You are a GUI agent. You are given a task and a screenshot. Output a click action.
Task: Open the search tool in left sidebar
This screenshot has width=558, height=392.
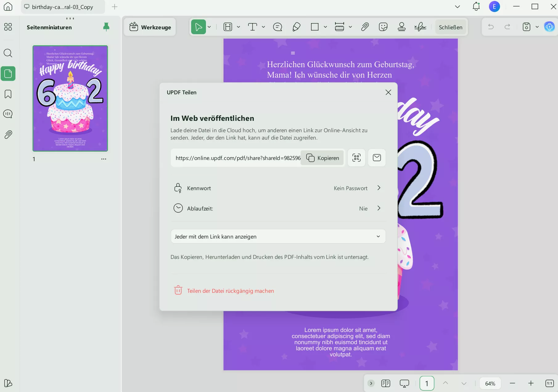point(8,53)
